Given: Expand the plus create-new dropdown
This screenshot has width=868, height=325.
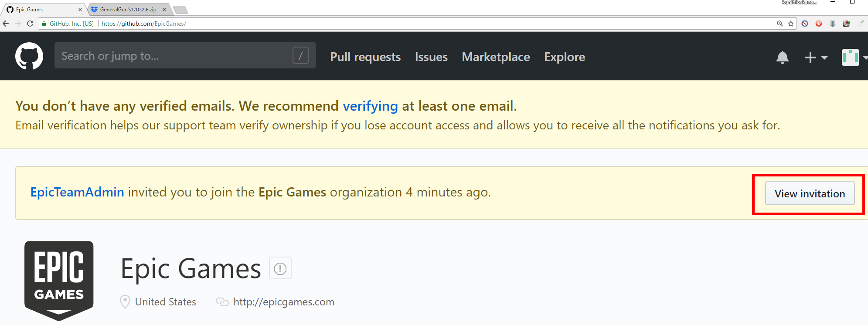Looking at the screenshot, I should pyautogui.click(x=816, y=57).
